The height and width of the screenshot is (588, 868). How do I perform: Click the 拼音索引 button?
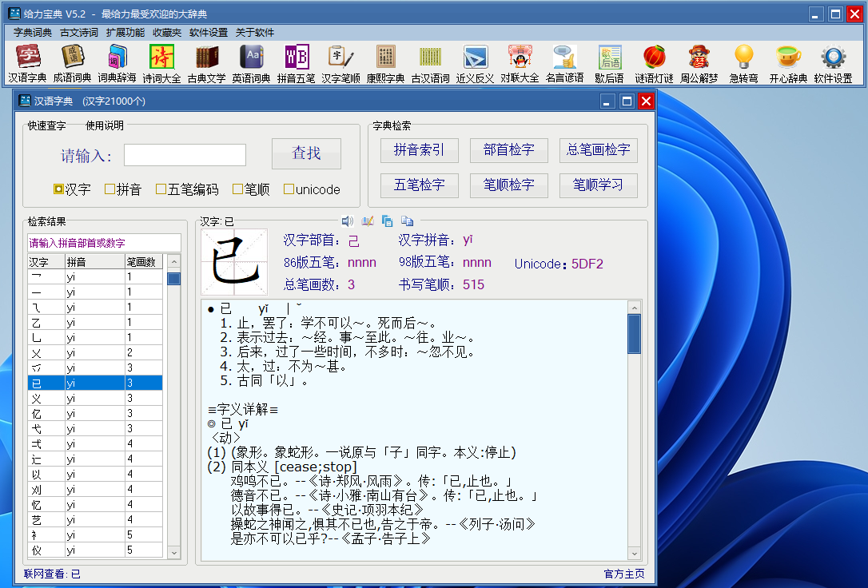coord(419,150)
